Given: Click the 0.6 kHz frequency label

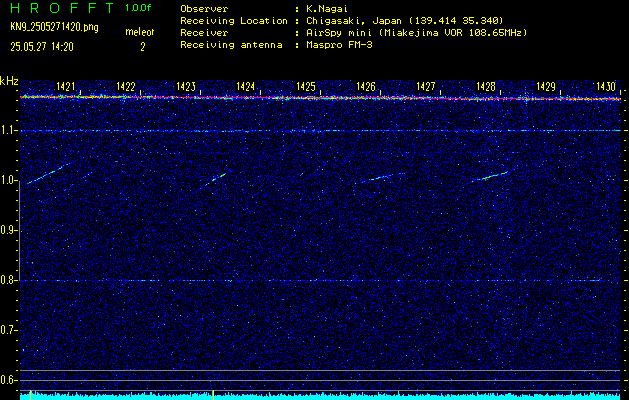Looking at the screenshot, I should [9, 380].
